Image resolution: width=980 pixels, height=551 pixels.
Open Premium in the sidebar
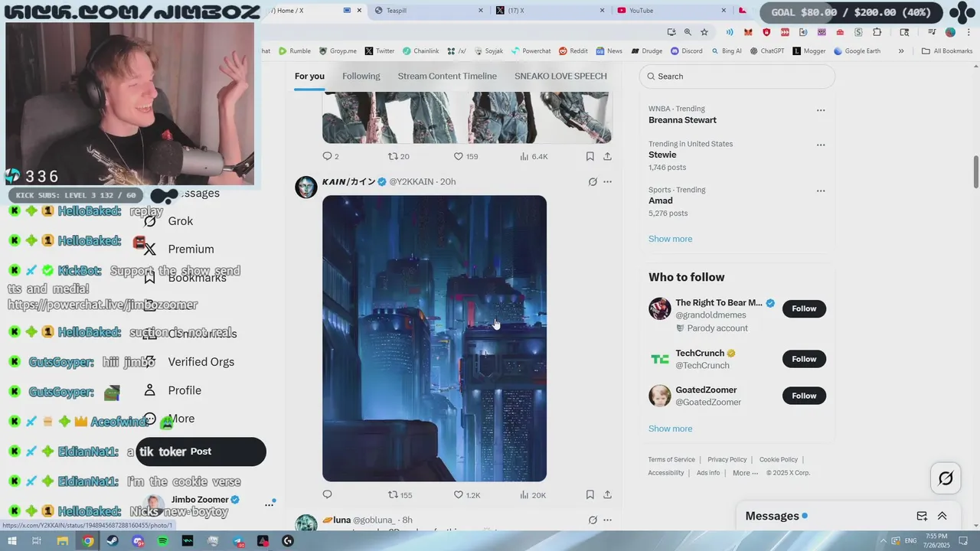[178, 249]
